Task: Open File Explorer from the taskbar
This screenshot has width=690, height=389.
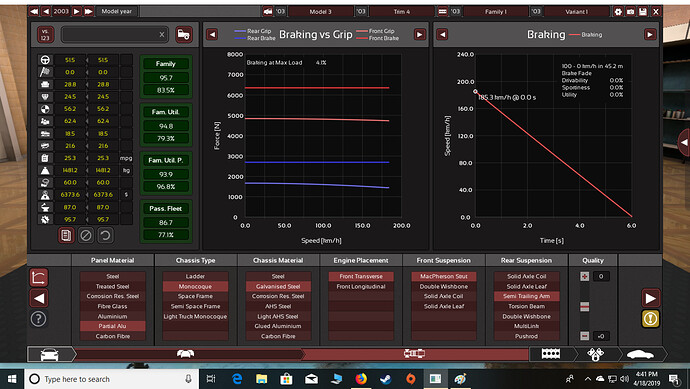Action: tap(261, 379)
